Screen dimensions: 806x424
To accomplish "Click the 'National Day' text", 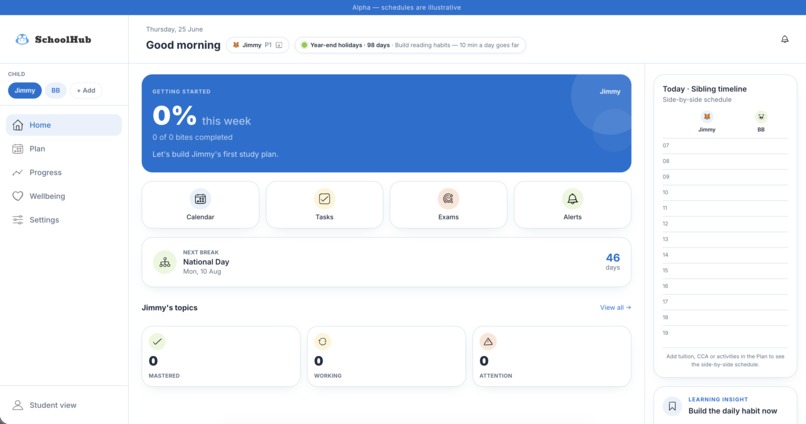I will click(206, 262).
